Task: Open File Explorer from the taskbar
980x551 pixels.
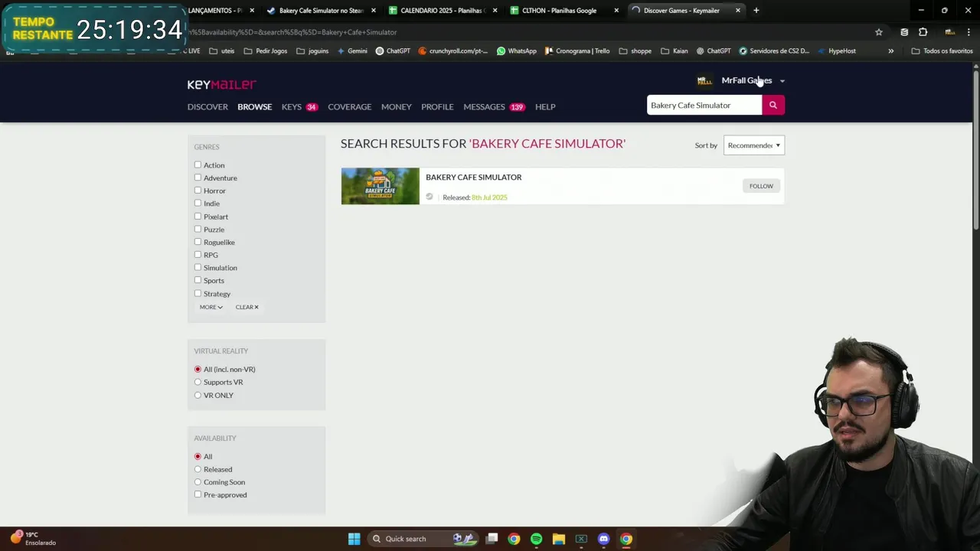Action: (x=558, y=539)
